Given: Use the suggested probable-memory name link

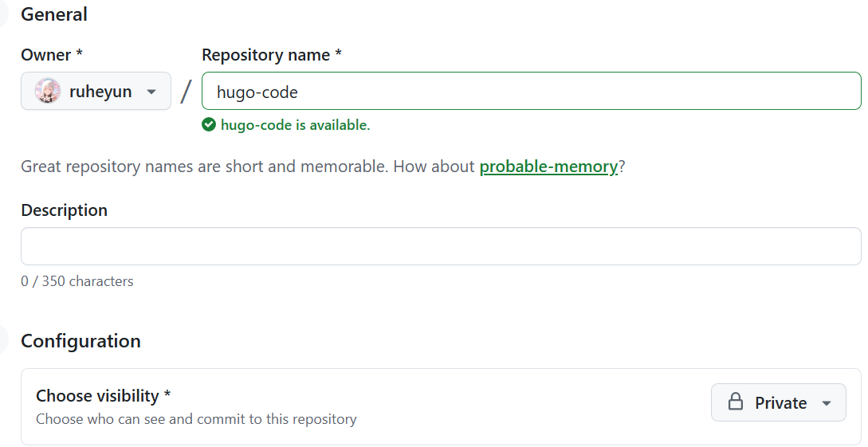Looking at the screenshot, I should click(x=548, y=167).
